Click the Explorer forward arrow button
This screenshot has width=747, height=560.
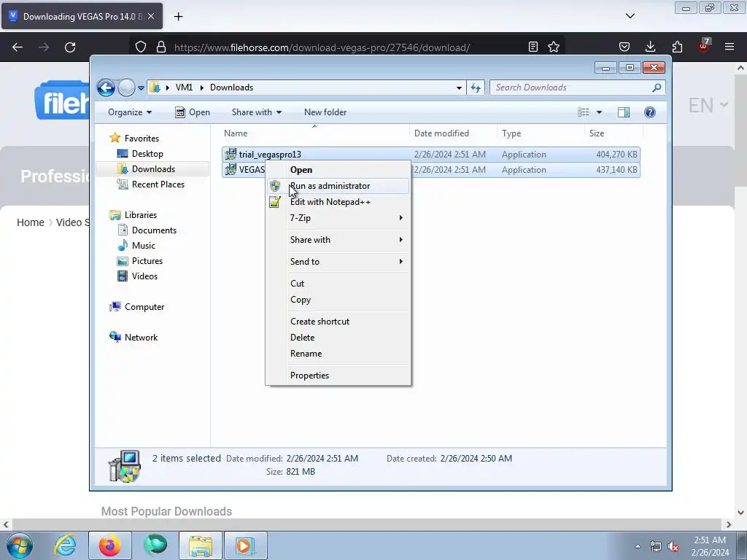pyautogui.click(x=126, y=87)
